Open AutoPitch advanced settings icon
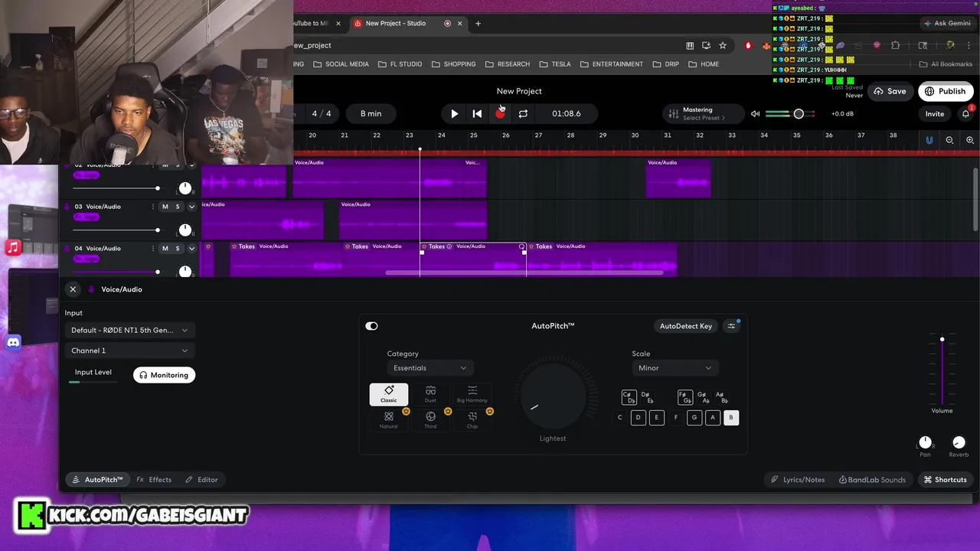This screenshot has width=980, height=551. (x=731, y=326)
